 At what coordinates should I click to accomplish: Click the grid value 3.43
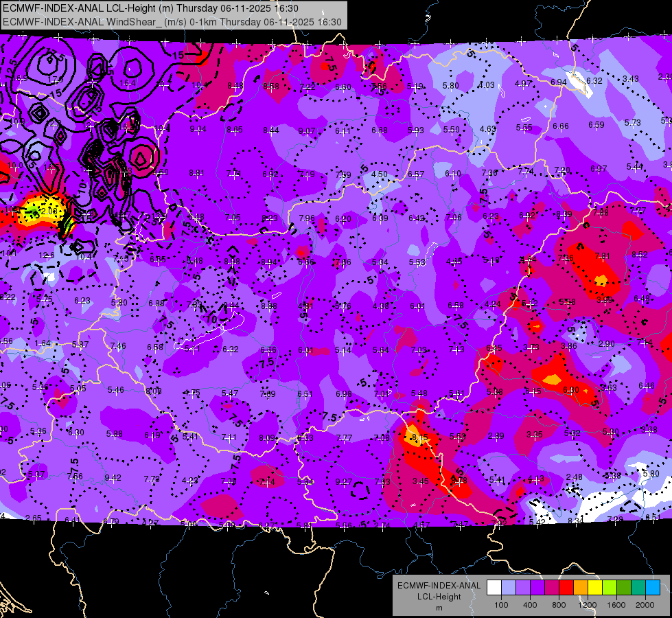tap(630, 79)
